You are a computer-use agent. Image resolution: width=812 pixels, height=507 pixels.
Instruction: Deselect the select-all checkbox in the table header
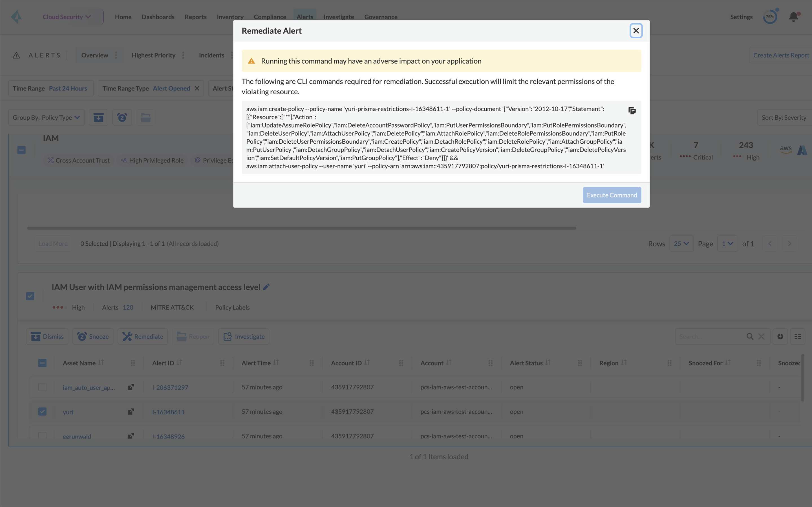pos(42,363)
